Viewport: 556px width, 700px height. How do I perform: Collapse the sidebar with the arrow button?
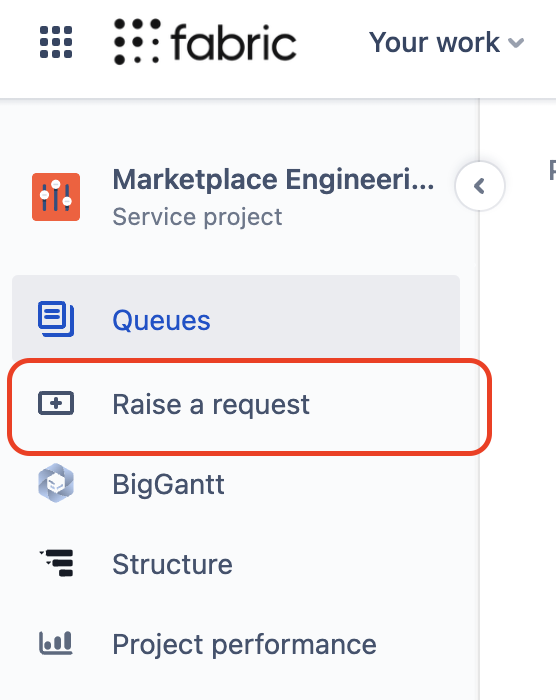click(x=480, y=186)
